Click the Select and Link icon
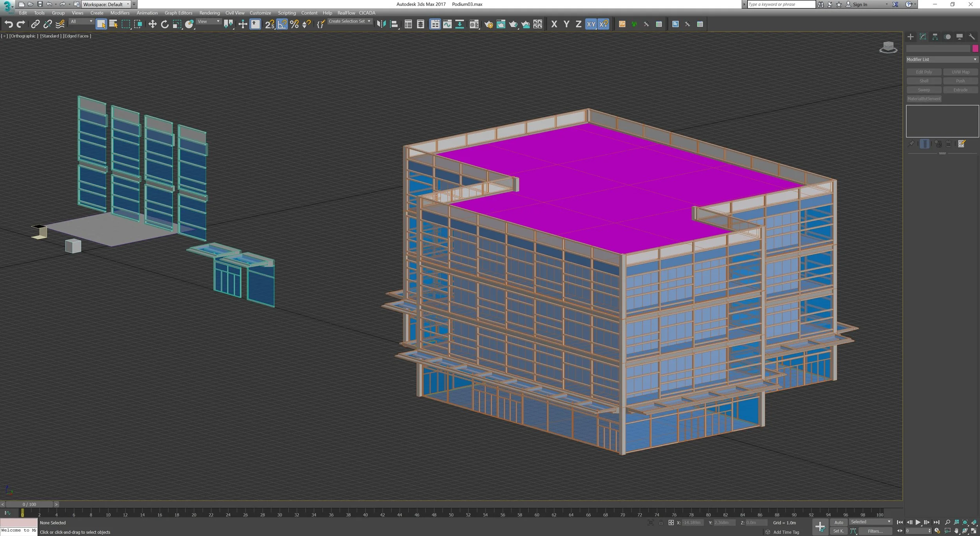Image resolution: width=980 pixels, height=536 pixels. pos(35,24)
